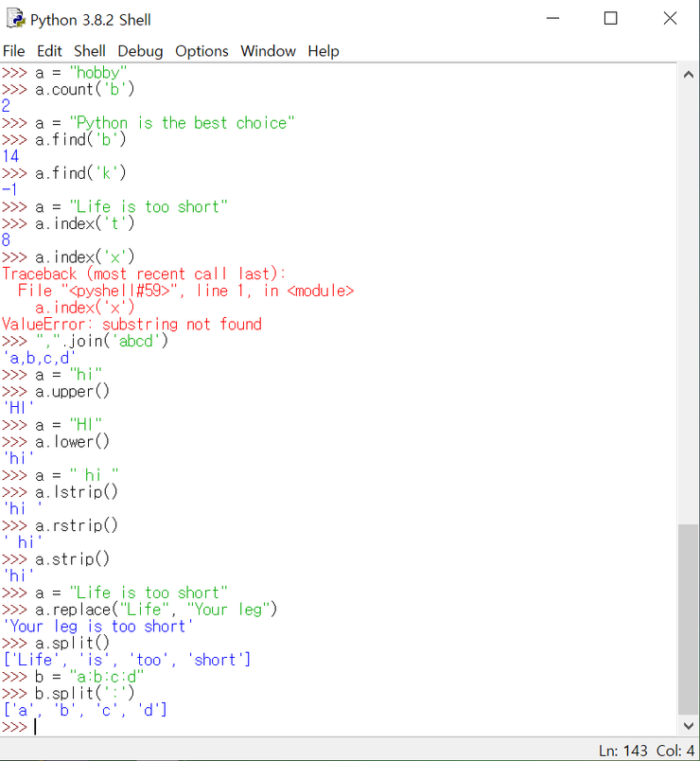Click the "Python is the best choice" string

click(182, 123)
